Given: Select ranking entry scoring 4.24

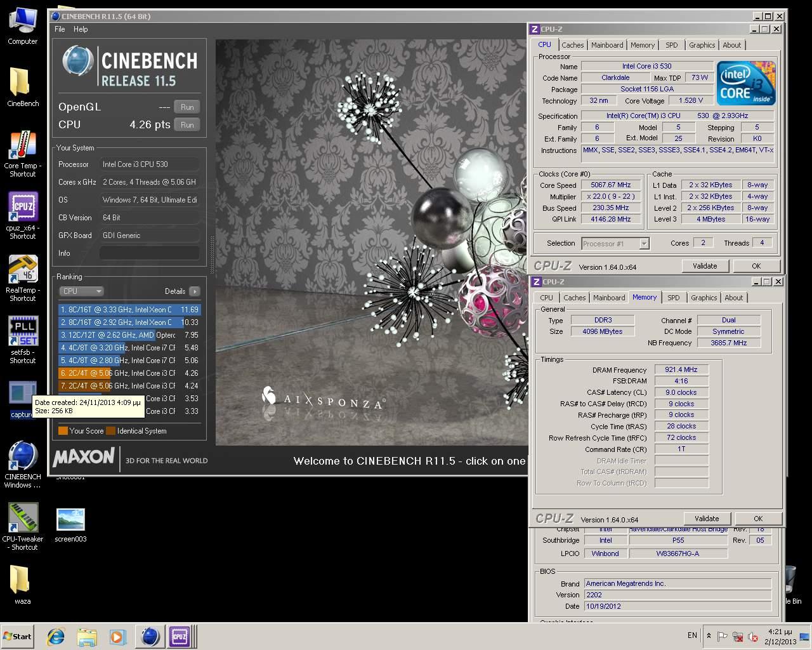Looking at the screenshot, I should point(129,386).
